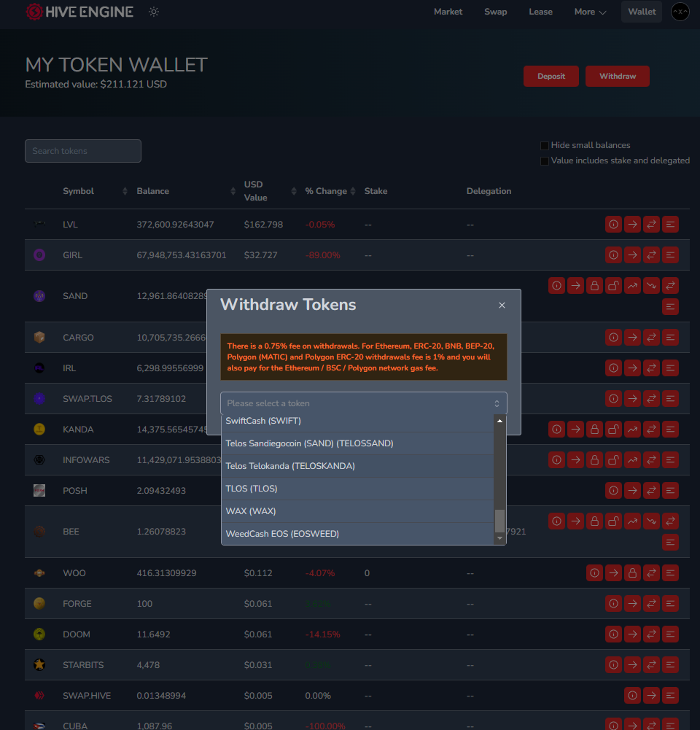Stake SAND tokens with the lock icon
This screenshot has width=700, height=730.
click(595, 286)
